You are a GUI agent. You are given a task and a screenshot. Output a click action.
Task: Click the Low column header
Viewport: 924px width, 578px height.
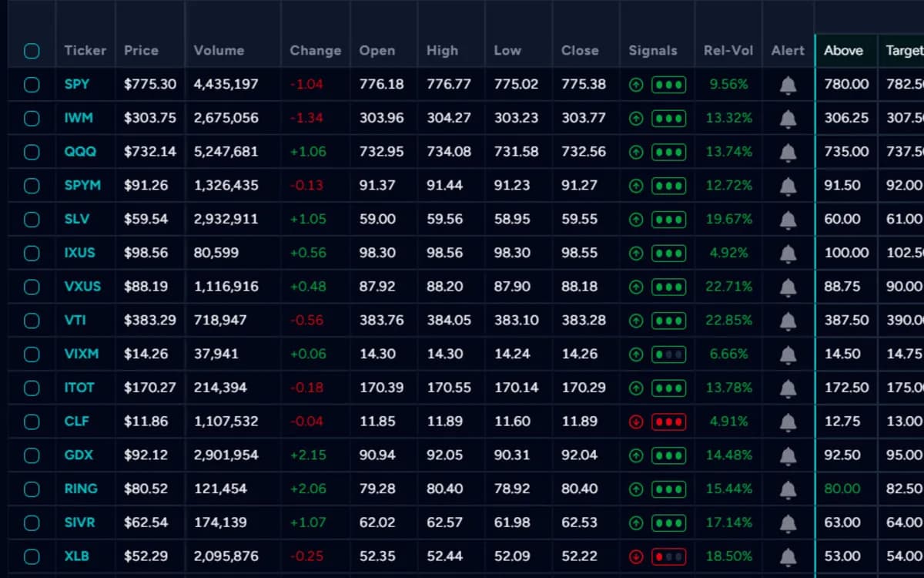click(x=507, y=50)
